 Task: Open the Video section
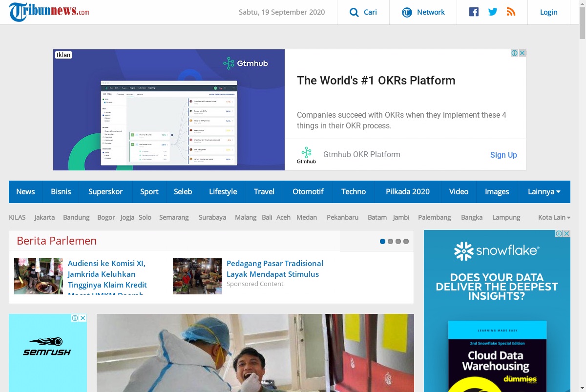click(x=459, y=192)
